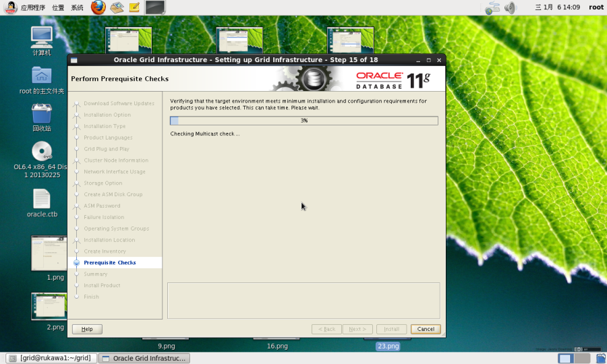This screenshot has width=607, height=364.
Task: Launch Firefox from the top panel
Action: click(98, 7)
